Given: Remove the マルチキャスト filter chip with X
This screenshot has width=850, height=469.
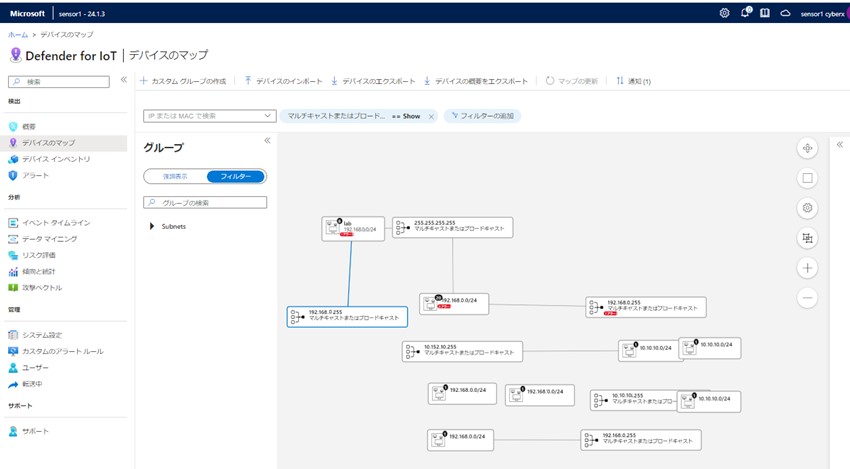Looking at the screenshot, I should [431, 116].
